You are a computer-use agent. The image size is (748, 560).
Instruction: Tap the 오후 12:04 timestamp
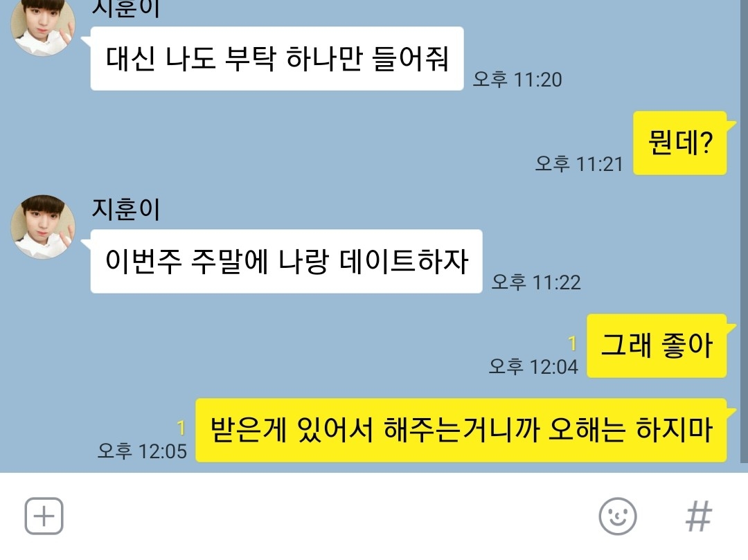533,366
